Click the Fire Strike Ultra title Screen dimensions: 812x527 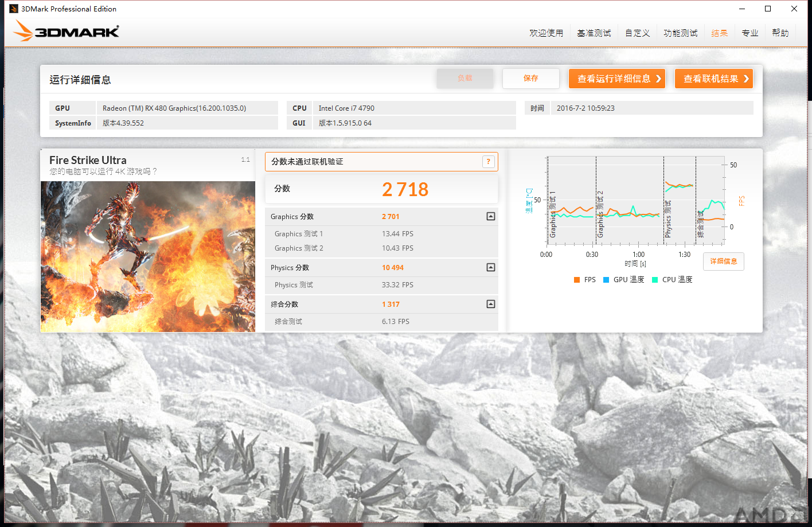pos(88,160)
